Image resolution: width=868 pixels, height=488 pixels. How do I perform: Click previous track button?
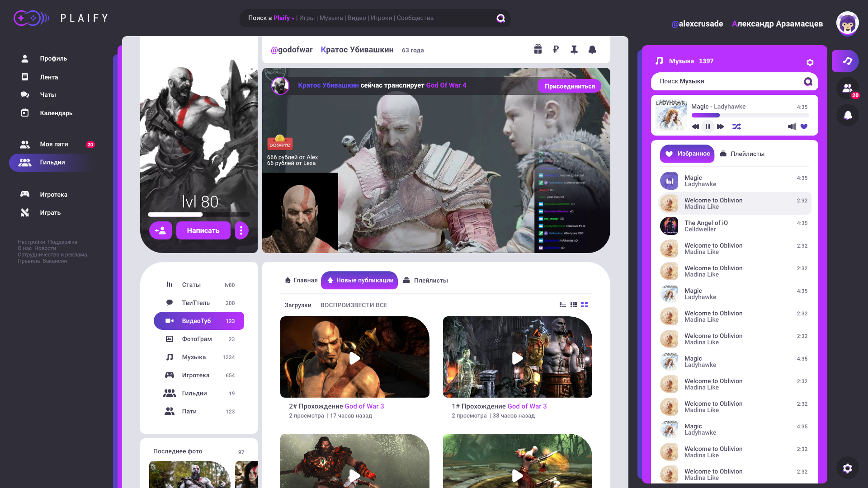695,127
